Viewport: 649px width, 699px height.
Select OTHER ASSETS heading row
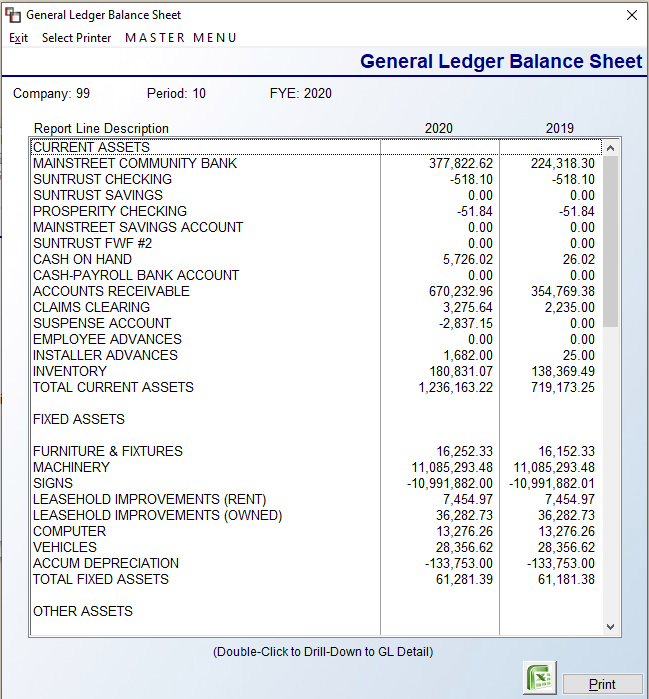click(x=316, y=612)
